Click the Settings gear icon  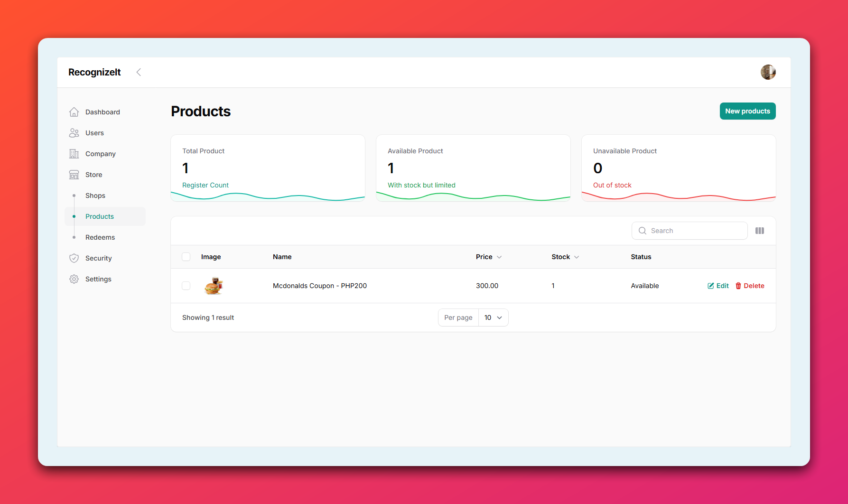point(74,279)
